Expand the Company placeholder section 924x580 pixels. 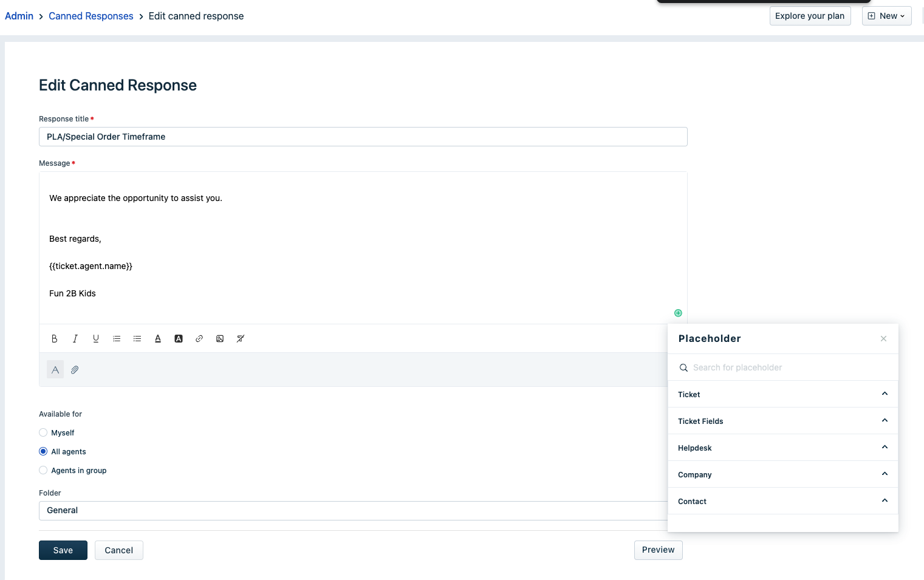782,474
